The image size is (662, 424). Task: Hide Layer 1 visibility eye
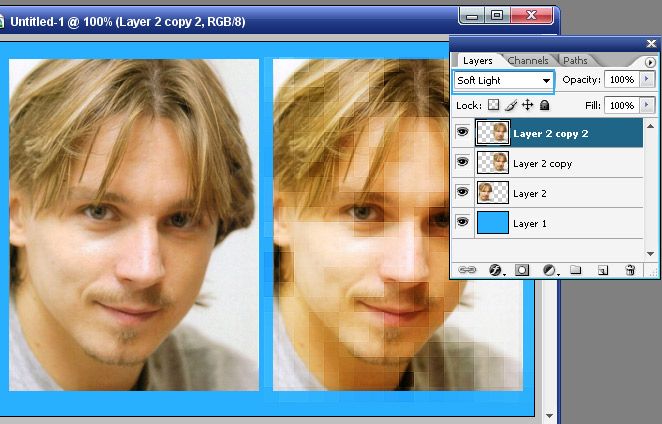click(463, 222)
